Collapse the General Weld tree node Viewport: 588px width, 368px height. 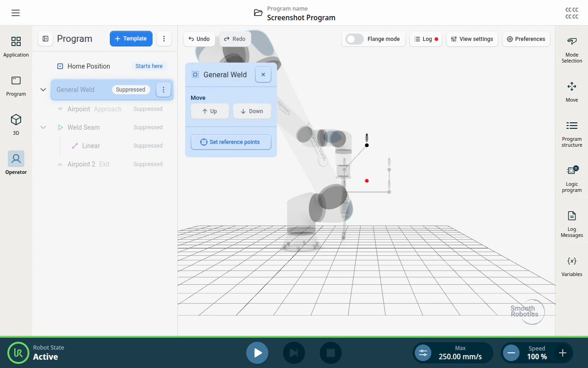click(x=43, y=90)
